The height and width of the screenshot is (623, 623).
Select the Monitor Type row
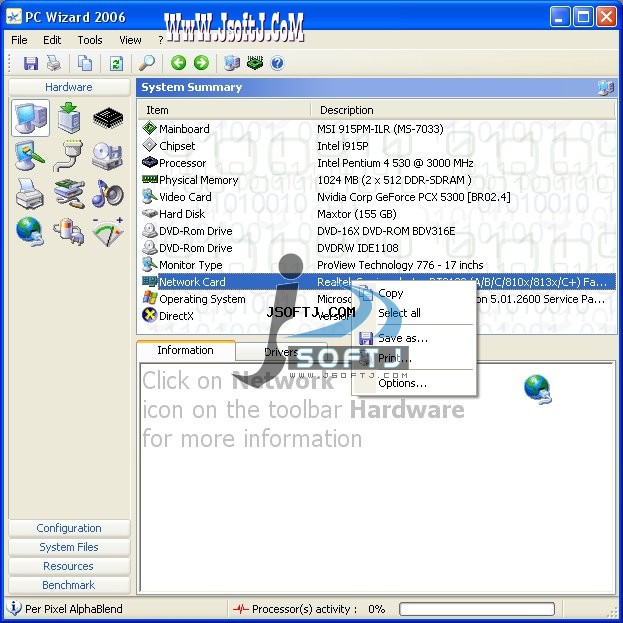click(377, 265)
